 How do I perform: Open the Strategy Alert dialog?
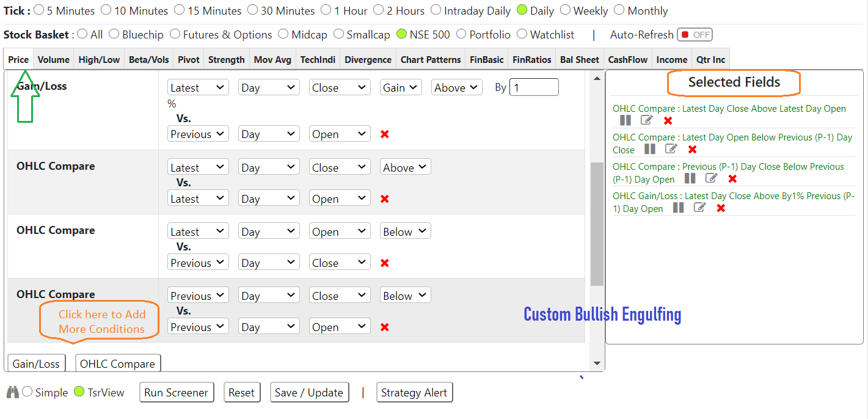tap(415, 392)
